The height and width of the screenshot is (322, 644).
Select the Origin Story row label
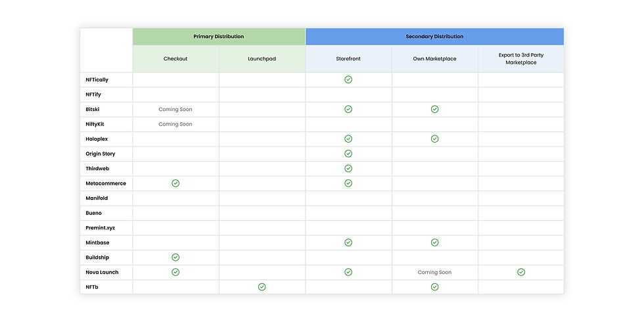tap(100, 154)
